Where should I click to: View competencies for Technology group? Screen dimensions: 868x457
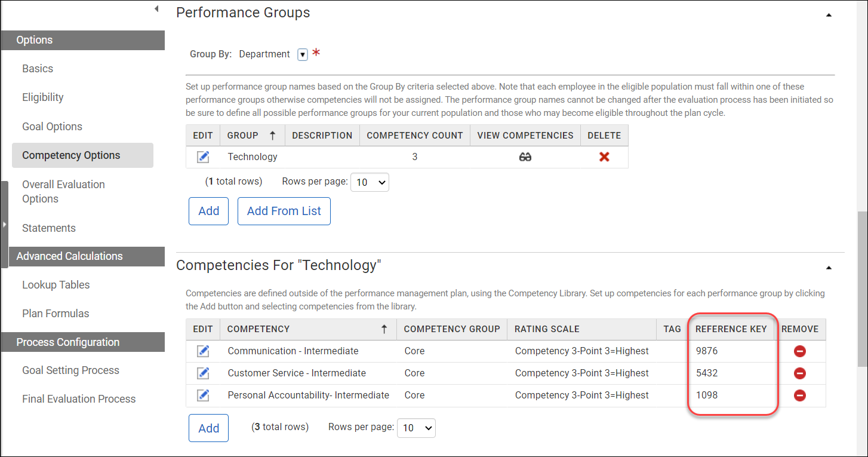pyautogui.click(x=525, y=157)
